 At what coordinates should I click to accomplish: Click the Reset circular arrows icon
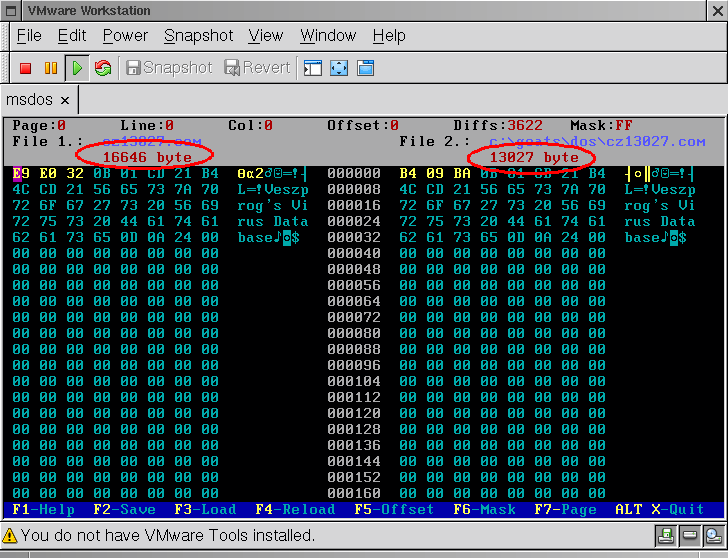103,68
